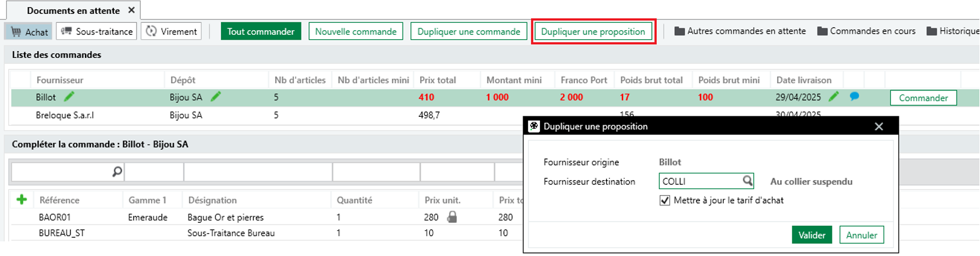Click the magnifier in Fournisseur destination field
980x256 pixels.
click(x=747, y=181)
